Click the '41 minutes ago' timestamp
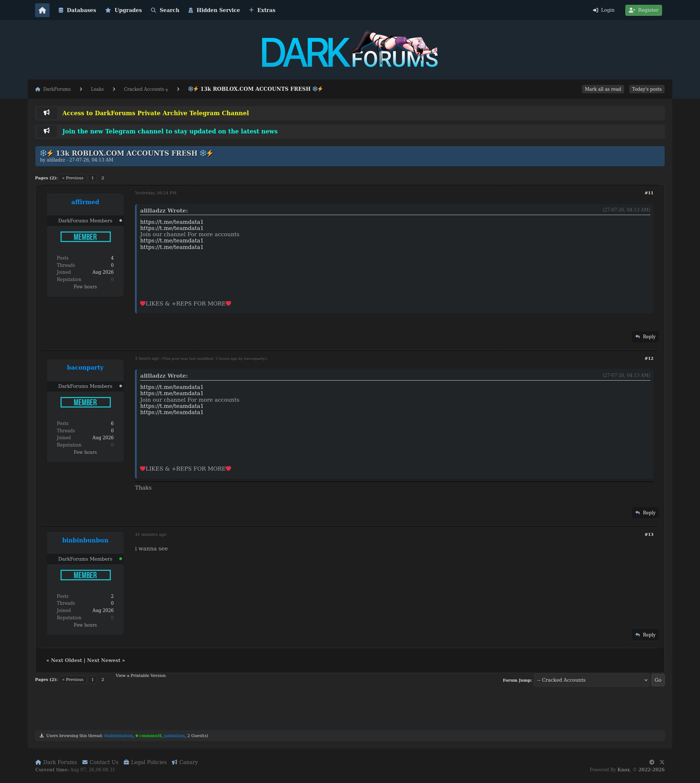This screenshot has height=783, width=700. (151, 534)
